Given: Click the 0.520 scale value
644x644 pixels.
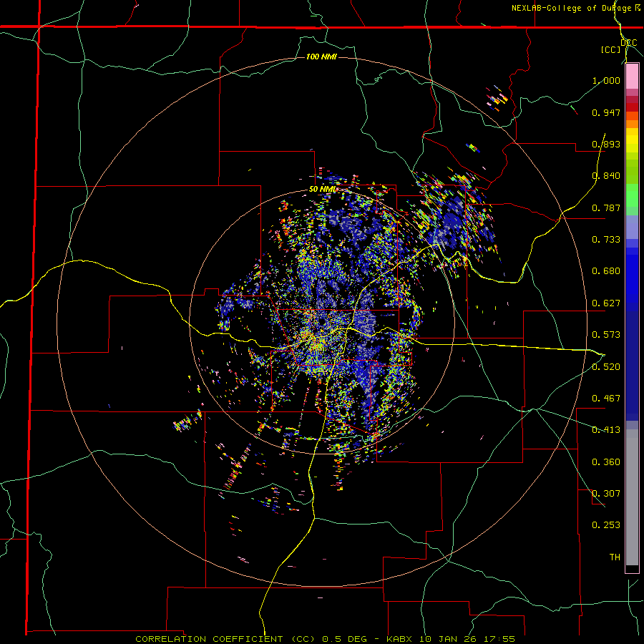Looking at the screenshot, I should [x=606, y=366].
